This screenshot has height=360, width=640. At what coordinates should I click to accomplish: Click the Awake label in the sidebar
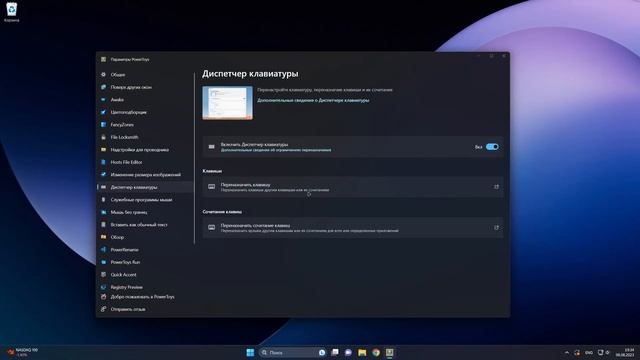pos(117,100)
